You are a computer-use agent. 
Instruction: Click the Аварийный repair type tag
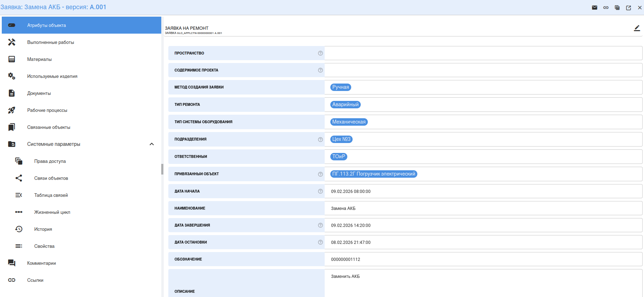(345, 104)
